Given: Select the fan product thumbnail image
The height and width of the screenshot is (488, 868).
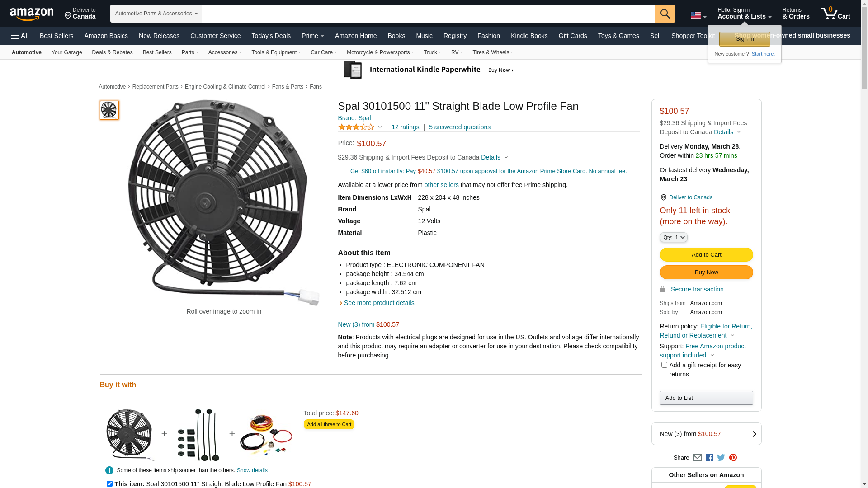Looking at the screenshot, I should click(x=109, y=110).
